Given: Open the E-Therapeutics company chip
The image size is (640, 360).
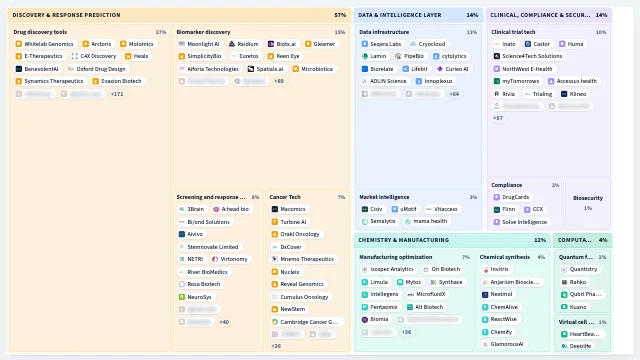Looking at the screenshot, I should tap(39, 56).
